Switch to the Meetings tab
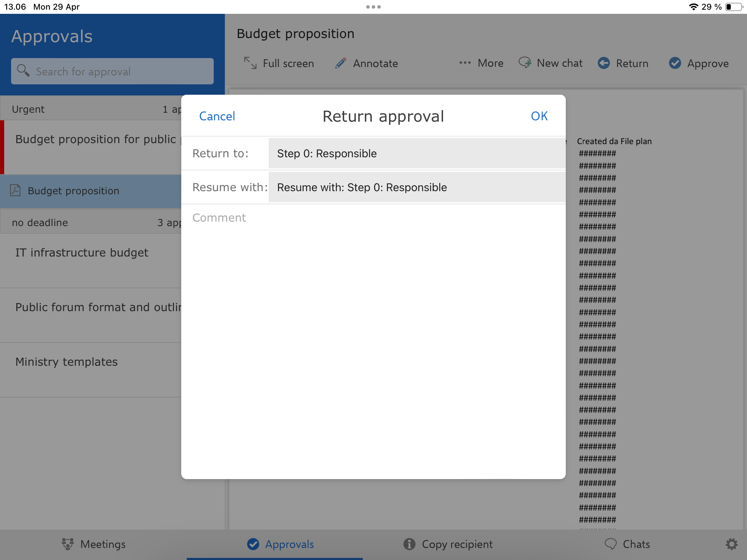The image size is (747, 560). [x=93, y=544]
